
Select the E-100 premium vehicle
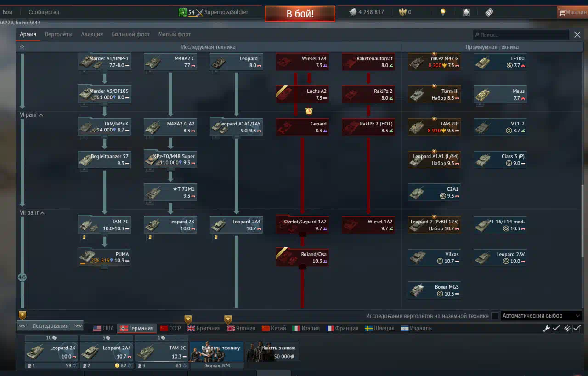pos(500,62)
